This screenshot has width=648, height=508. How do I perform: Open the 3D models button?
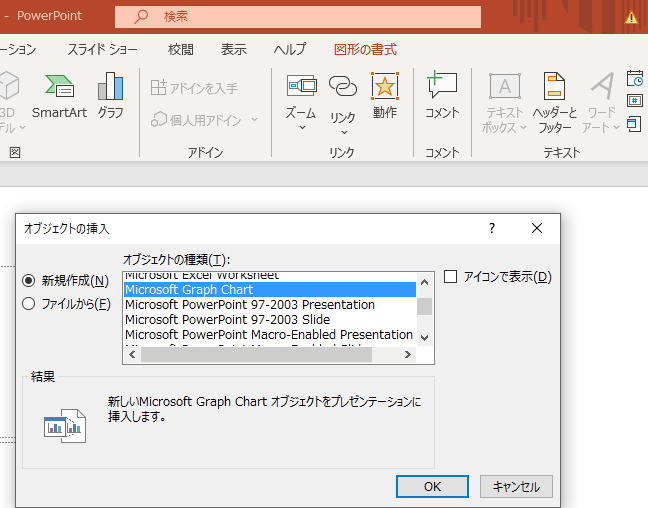9,102
